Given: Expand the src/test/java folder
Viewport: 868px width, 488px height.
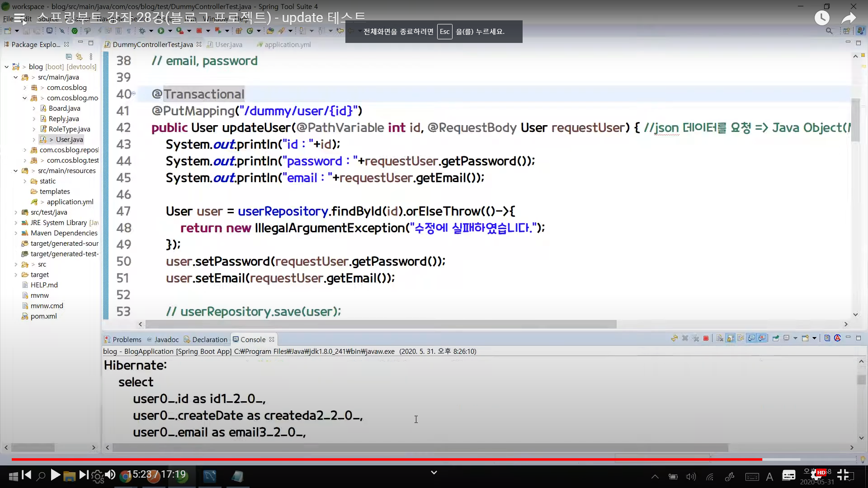Looking at the screenshot, I should click(x=16, y=212).
